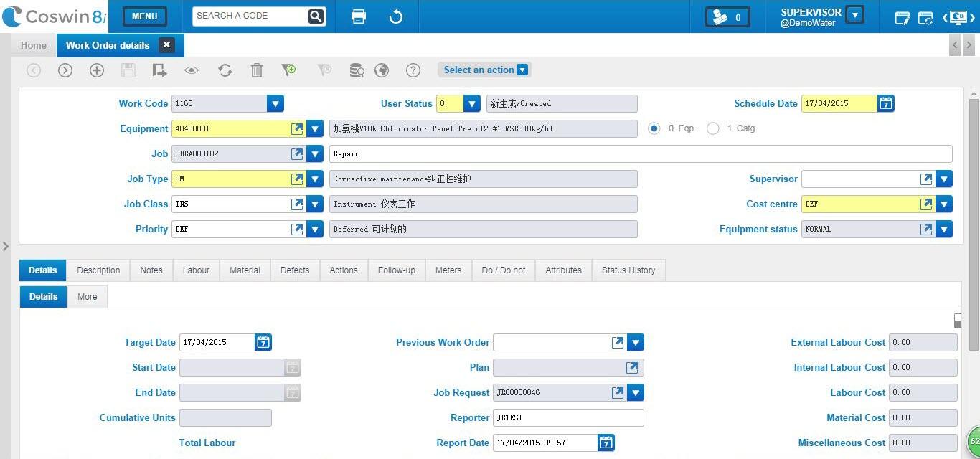This screenshot has width=980, height=459.
Task: Switch to the Labour tab
Action: click(x=196, y=270)
